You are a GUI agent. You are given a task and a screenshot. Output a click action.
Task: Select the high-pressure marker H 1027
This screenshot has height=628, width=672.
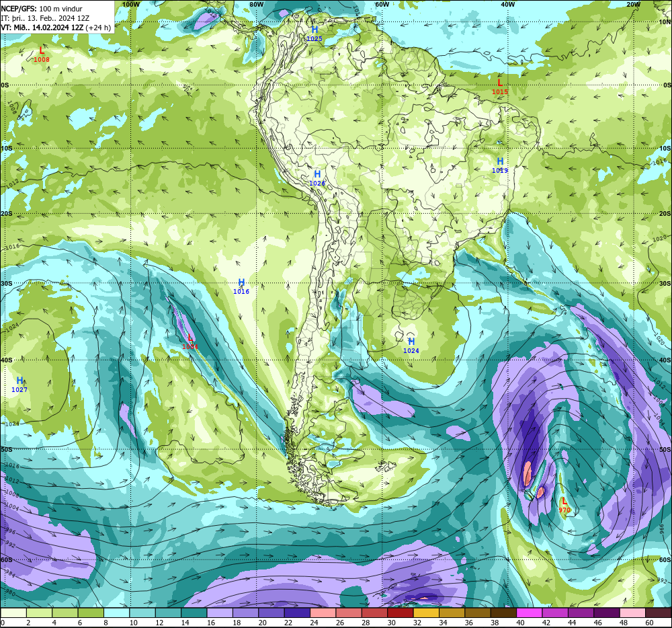[19, 385]
